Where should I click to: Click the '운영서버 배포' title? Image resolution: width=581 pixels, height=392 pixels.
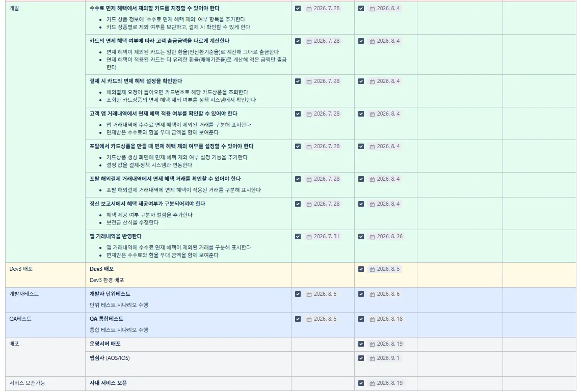click(105, 344)
